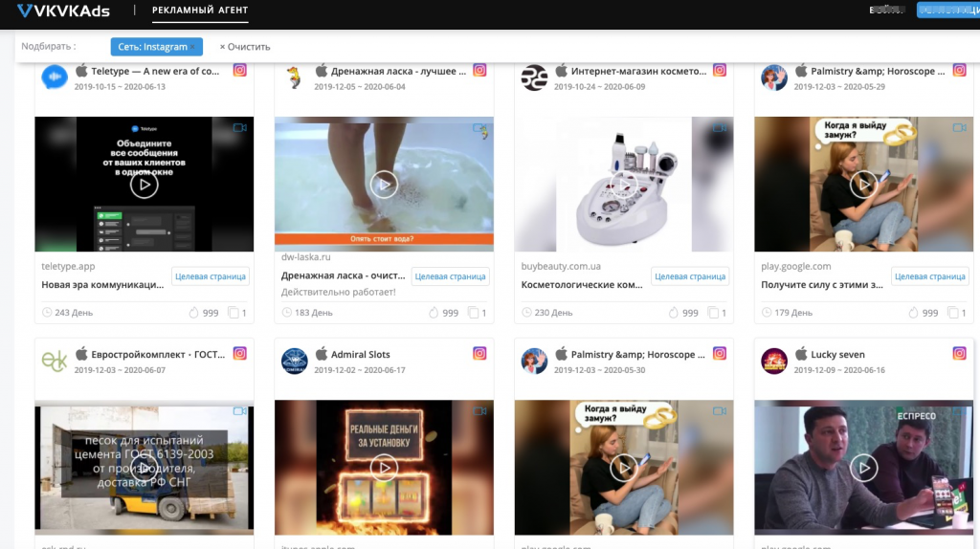The width and height of the screenshot is (980, 549).
Task: Click the Apple icon beside Teletype title
Action: [x=81, y=71]
